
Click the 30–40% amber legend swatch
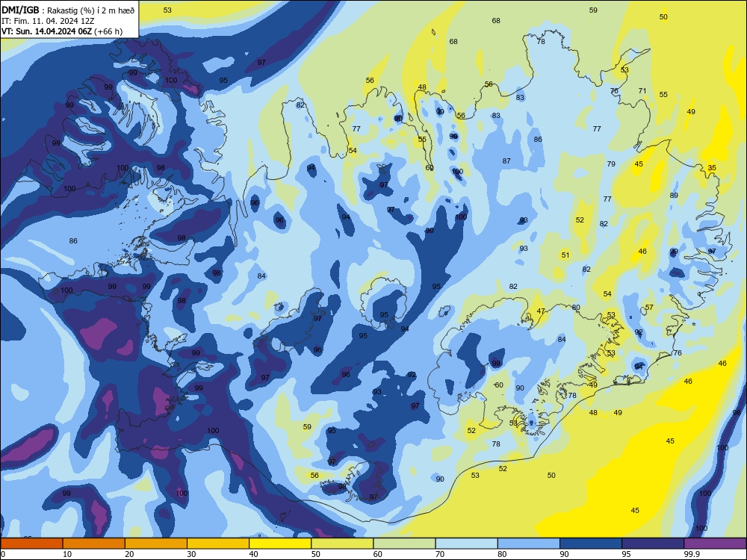pos(218,544)
